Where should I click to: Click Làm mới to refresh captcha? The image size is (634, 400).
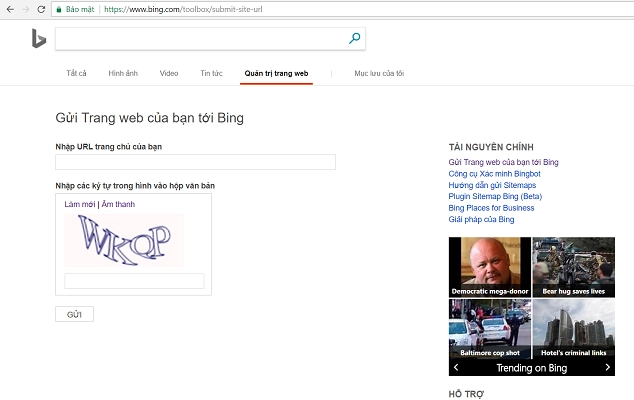(80, 204)
